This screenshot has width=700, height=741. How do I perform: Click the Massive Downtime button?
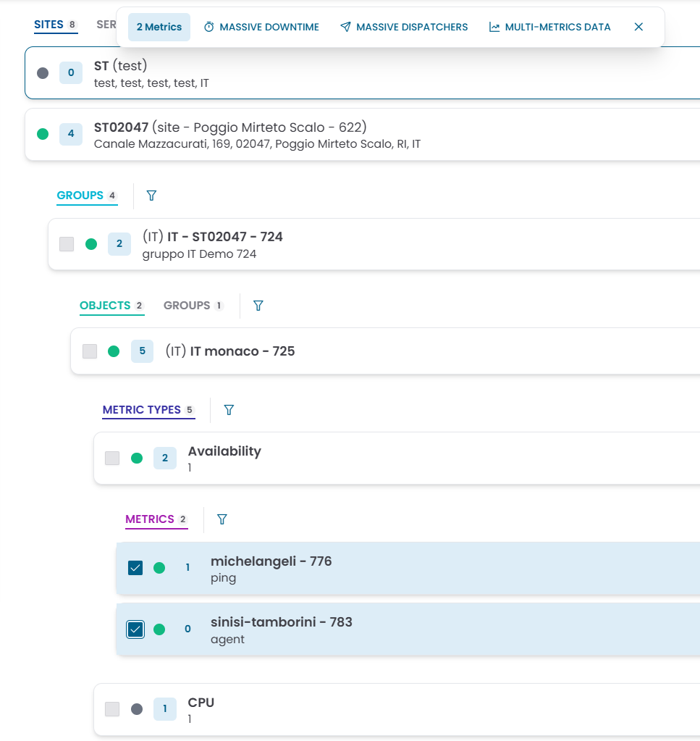[261, 27]
